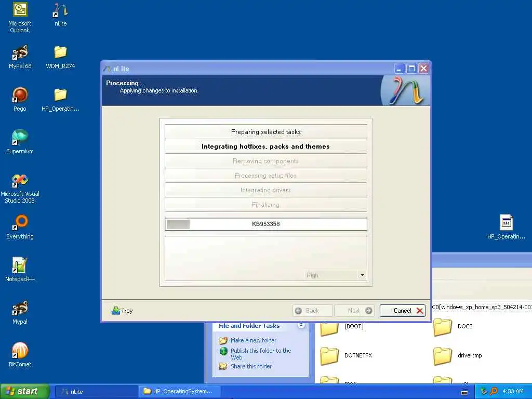Open the Start menu
This screenshot has width=532, height=399.
pos(24,391)
